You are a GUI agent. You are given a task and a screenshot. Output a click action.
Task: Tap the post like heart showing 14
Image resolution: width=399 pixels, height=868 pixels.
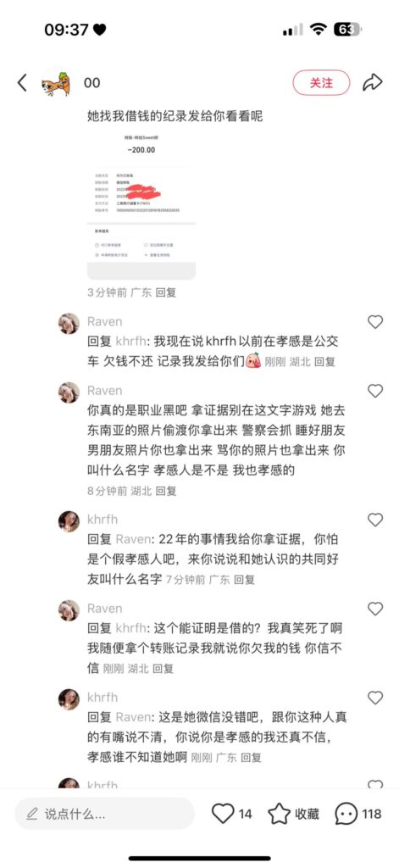223,813
